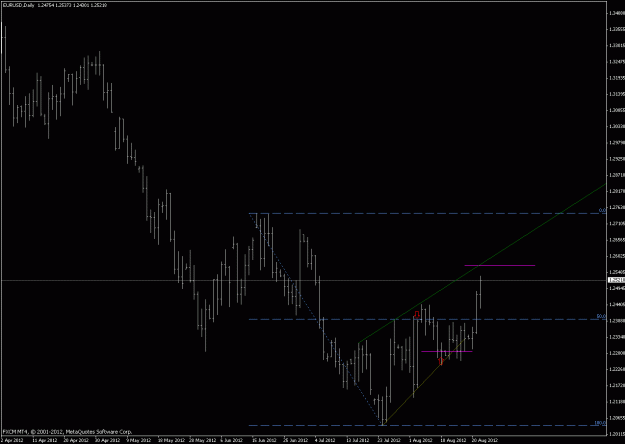
Task: Click the EURUSD,Daily chart title text
Action: click(x=18, y=5)
